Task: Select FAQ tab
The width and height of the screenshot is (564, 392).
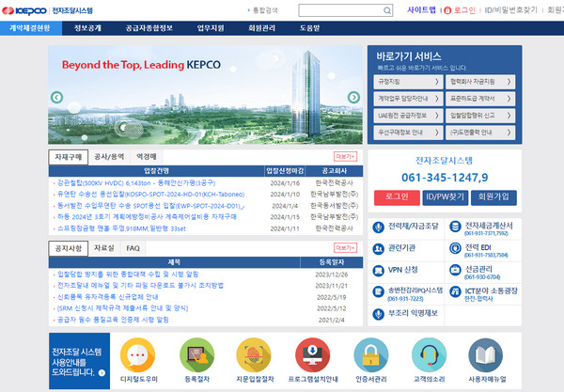Action: (133, 248)
